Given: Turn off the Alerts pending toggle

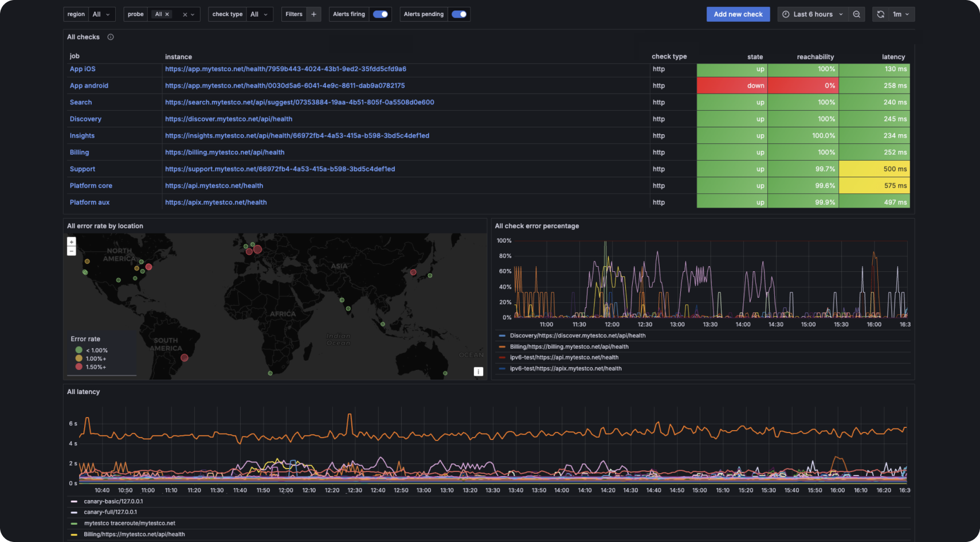Looking at the screenshot, I should pyautogui.click(x=458, y=14).
